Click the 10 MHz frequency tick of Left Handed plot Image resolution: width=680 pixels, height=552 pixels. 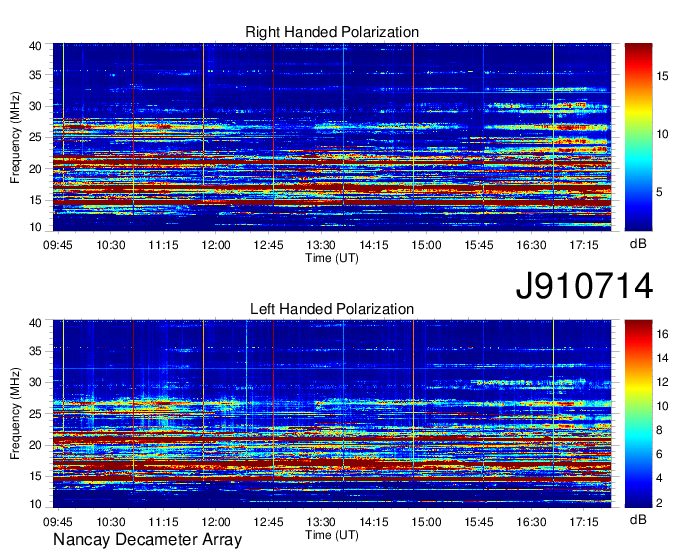pyautogui.click(x=35, y=504)
